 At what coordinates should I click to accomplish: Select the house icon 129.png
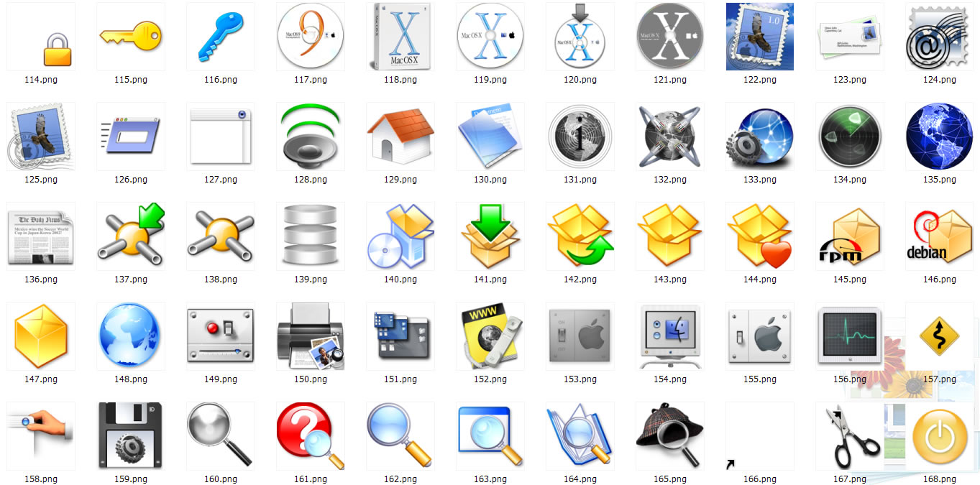tap(400, 137)
